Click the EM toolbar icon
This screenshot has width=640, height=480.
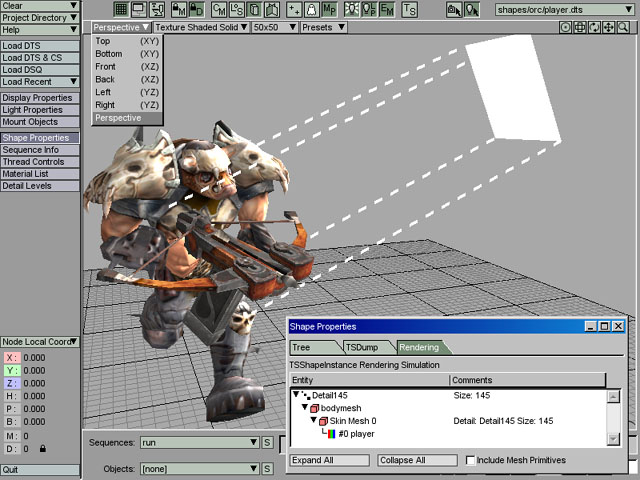coord(387,10)
